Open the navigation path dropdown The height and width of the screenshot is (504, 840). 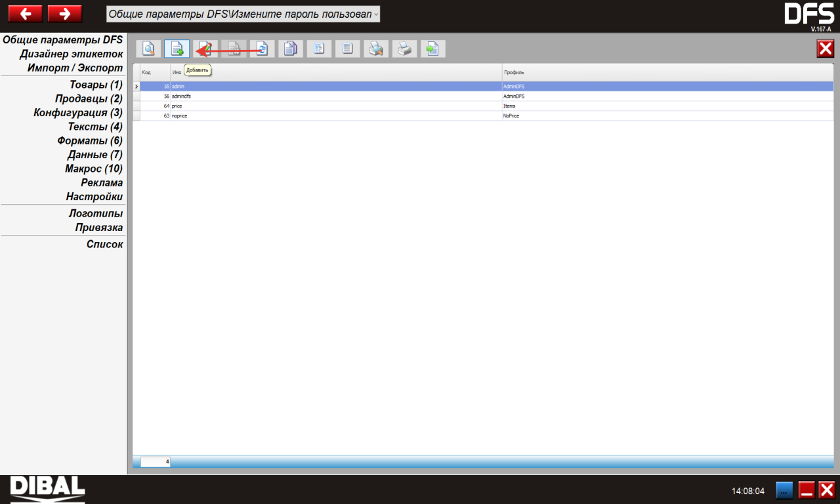tap(376, 14)
